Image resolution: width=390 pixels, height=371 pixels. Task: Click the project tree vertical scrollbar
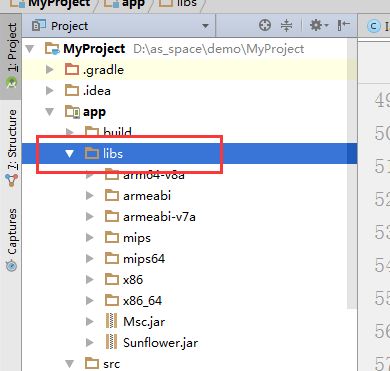click(352, 173)
